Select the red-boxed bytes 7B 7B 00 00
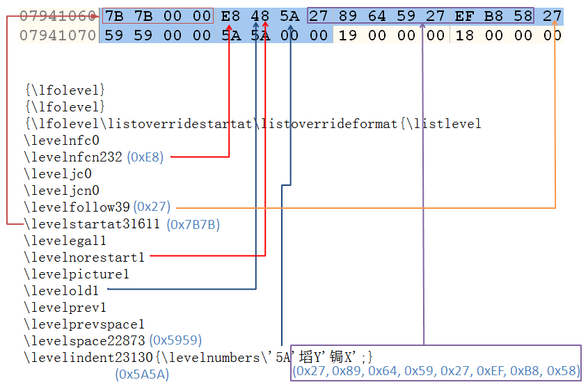Screen dimensions: 588x387 coord(157,15)
